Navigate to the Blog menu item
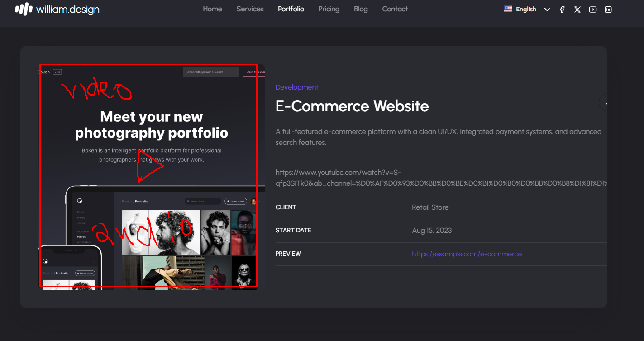The width and height of the screenshot is (644, 341). (x=361, y=9)
